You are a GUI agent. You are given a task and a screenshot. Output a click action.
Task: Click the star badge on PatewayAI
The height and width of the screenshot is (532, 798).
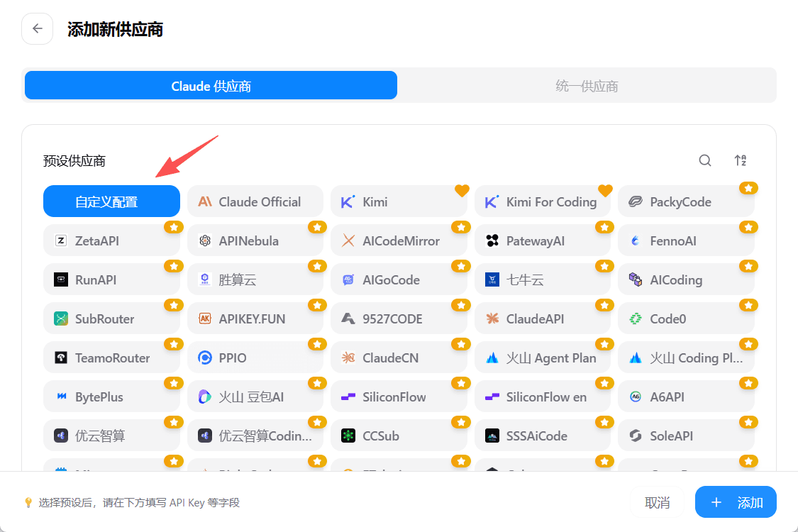[604, 227]
